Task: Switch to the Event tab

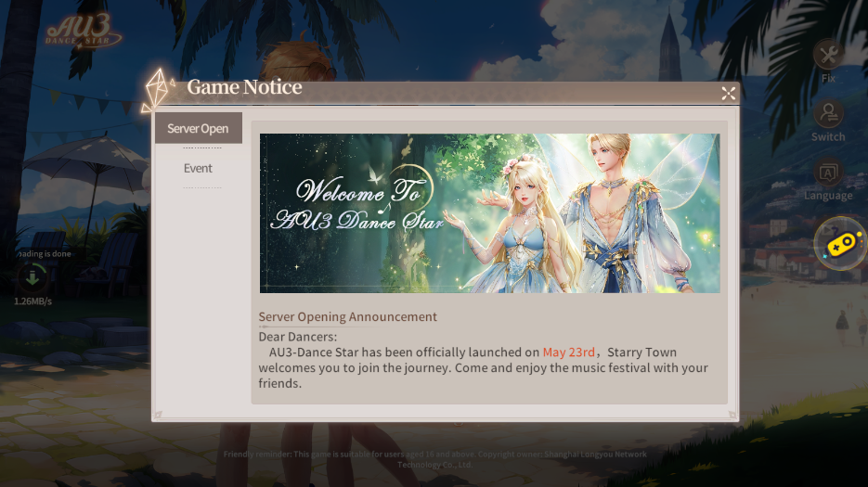Action: 198,168
